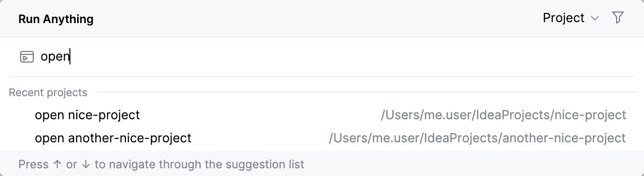Click the down arrow symbol in the hint
644x176 pixels.
(86, 164)
